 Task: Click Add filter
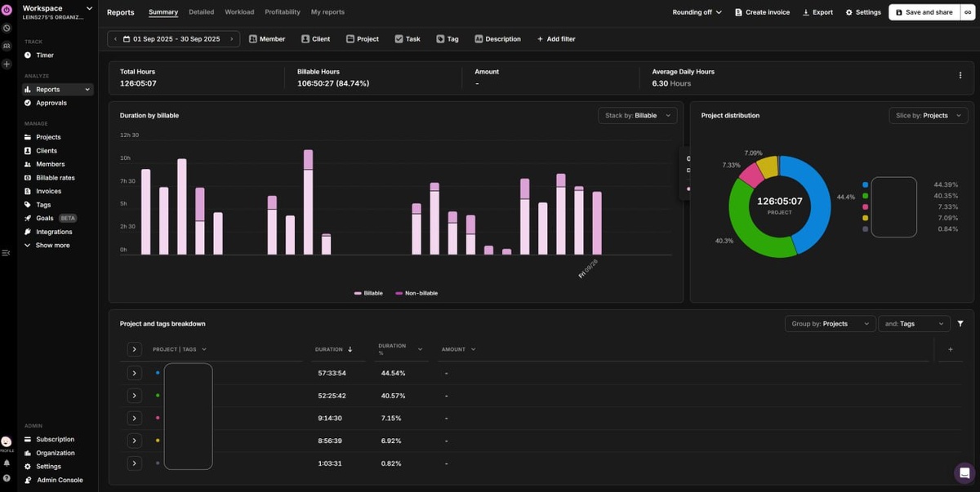[x=556, y=39]
